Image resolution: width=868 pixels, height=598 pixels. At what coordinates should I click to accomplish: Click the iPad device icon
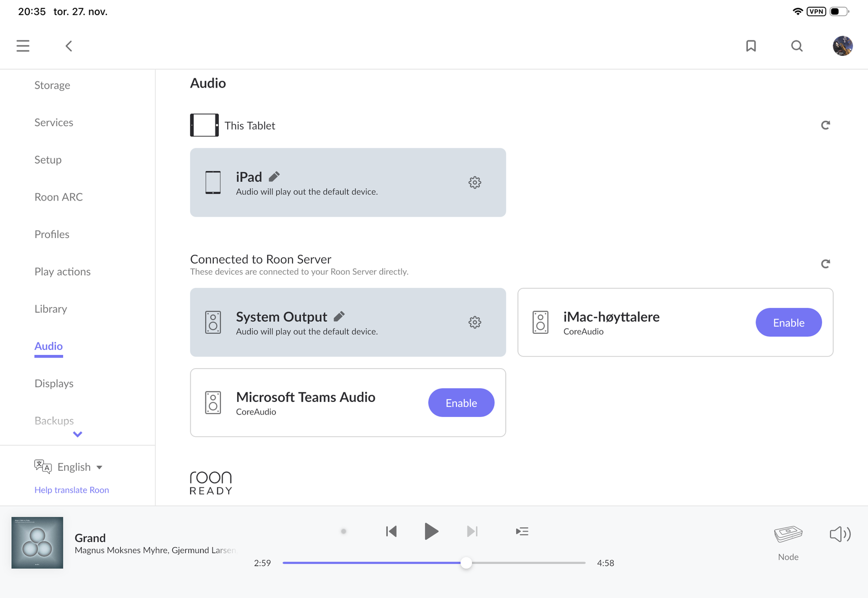pos(213,182)
